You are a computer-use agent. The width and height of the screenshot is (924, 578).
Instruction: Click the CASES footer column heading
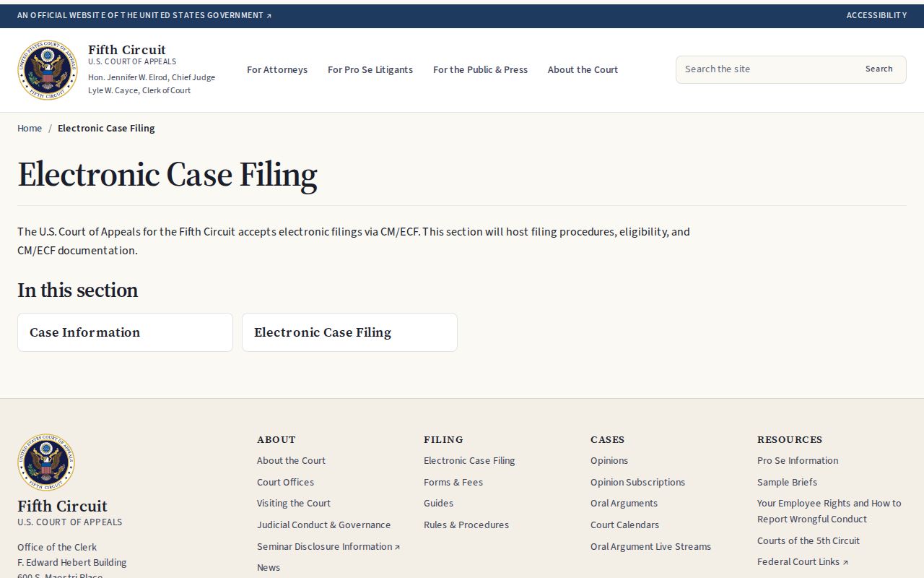pos(608,439)
